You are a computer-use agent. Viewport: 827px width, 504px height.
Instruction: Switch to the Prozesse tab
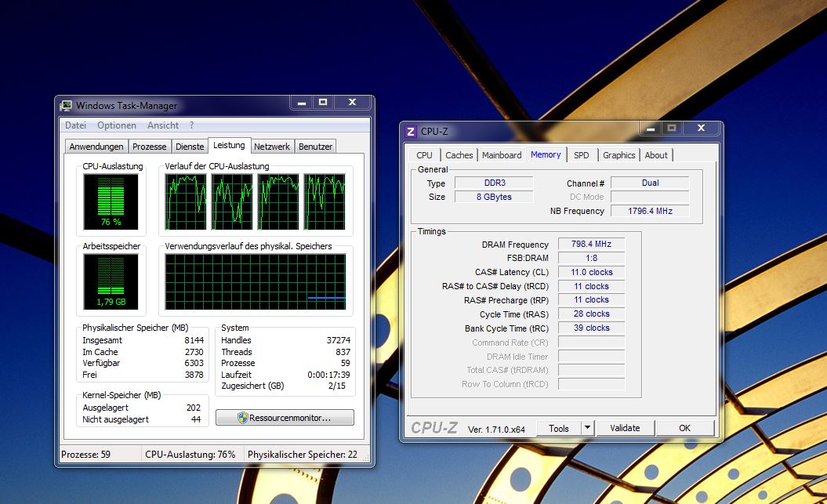[149, 147]
